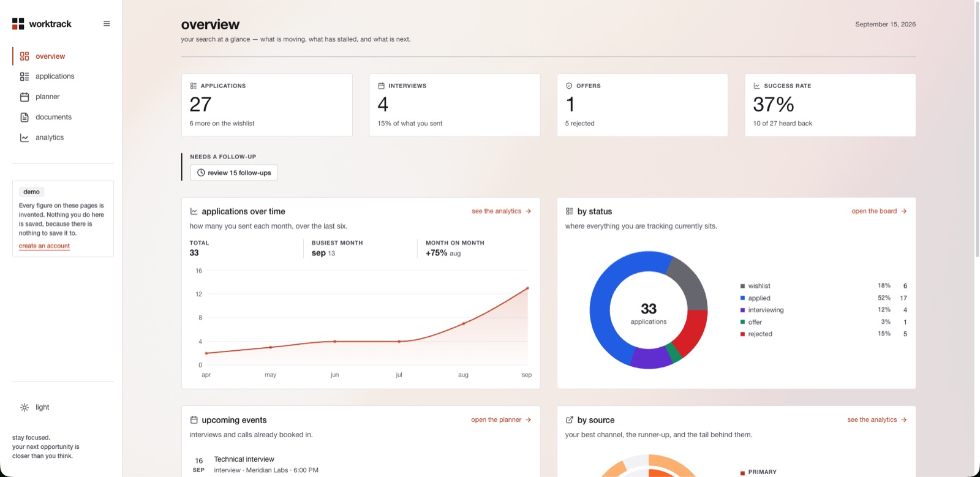
Task: Click the sep data point on line chart
Action: (x=527, y=288)
